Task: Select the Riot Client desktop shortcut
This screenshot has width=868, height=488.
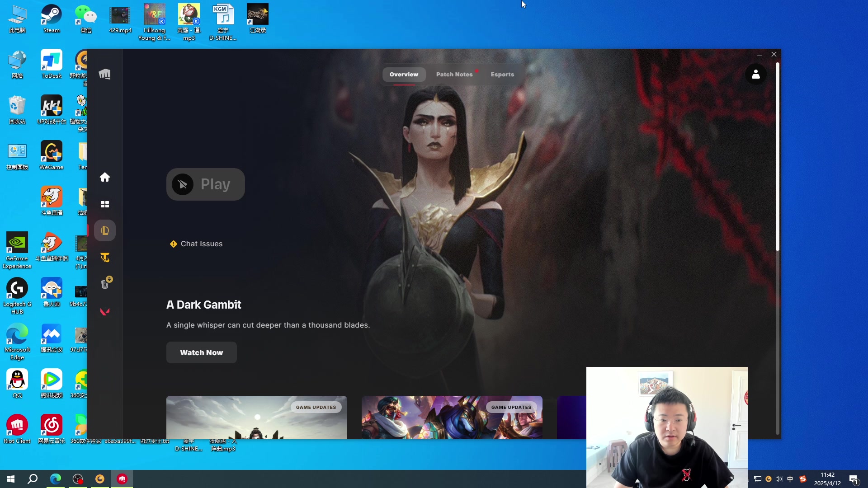Action: click(17, 429)
